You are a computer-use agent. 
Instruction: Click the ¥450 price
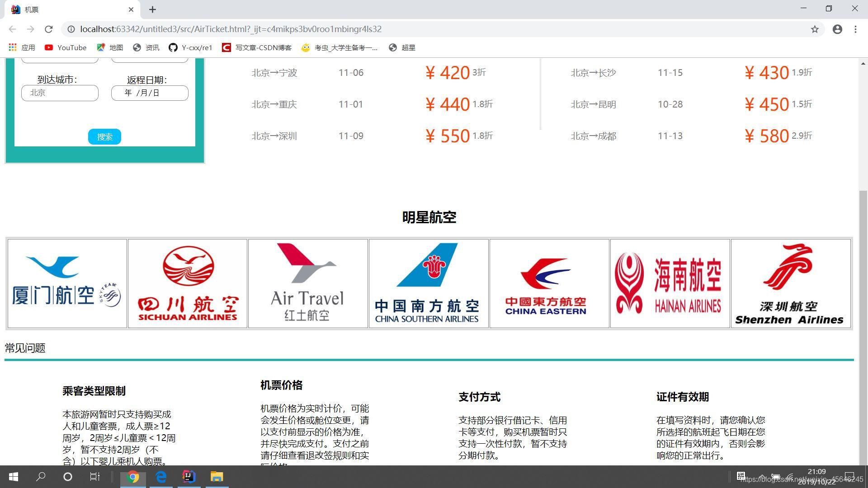pyautogui.click(x=766, y=104)
